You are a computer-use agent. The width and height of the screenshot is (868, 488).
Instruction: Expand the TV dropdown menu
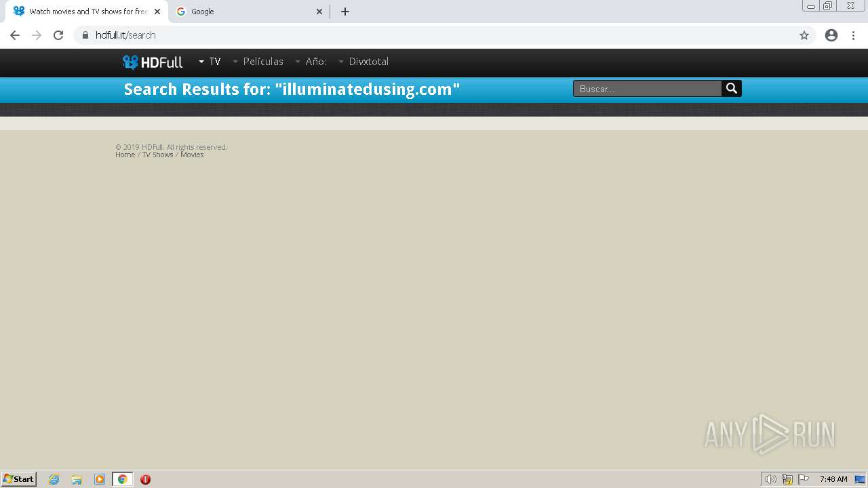(x=210, y=62)
